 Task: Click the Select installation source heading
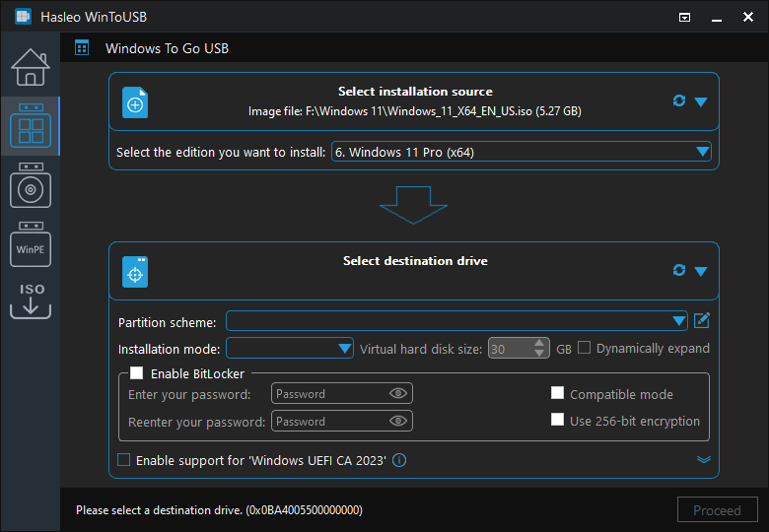[x=415, y=92]
